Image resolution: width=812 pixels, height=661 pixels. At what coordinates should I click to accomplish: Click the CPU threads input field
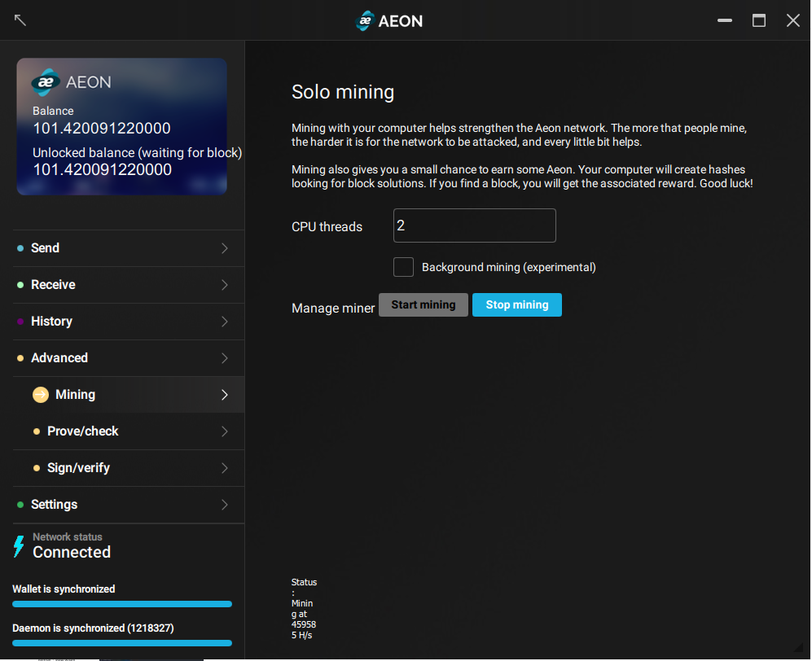coord(474,225)
